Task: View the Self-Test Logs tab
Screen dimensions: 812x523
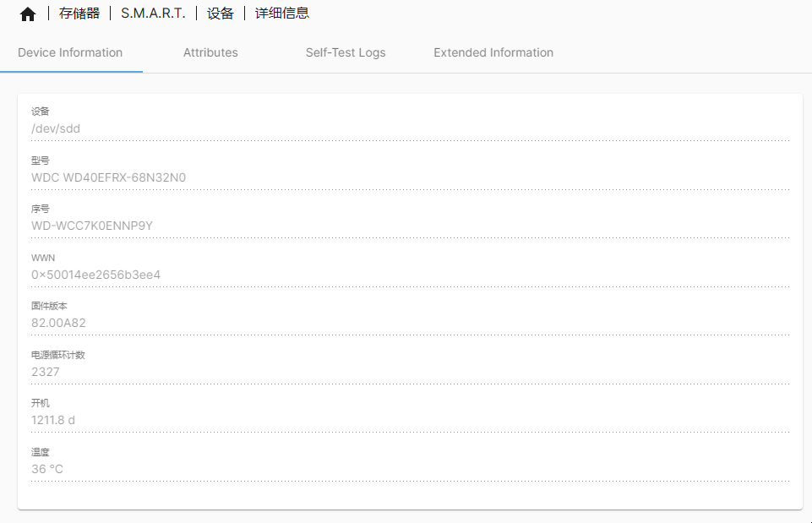Action: pyautogui.click(x=346, y=52)
